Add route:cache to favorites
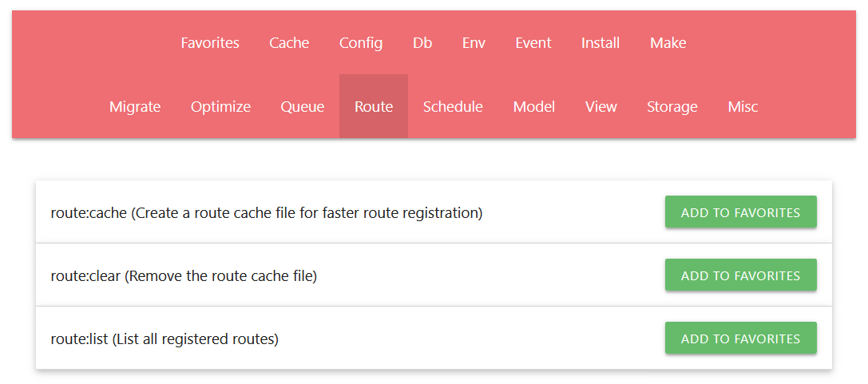This screenshot has height=384, width=868. coord(740,212)
